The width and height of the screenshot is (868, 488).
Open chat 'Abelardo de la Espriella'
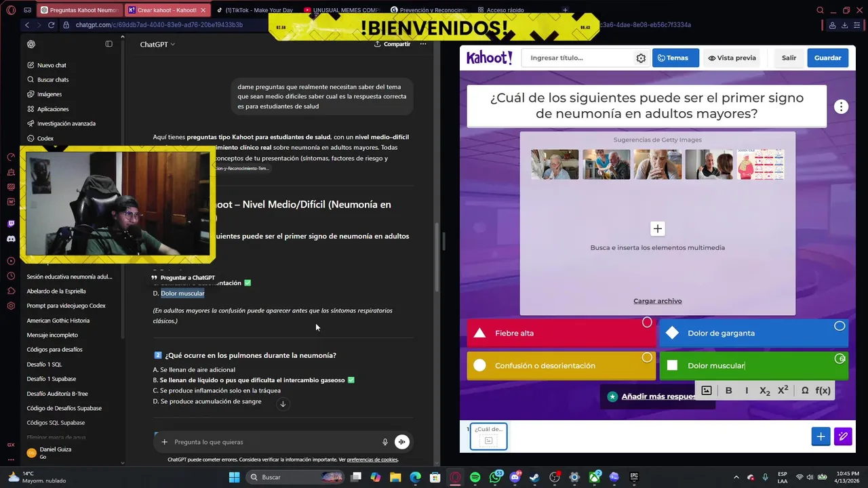click(x=56, y=291)
